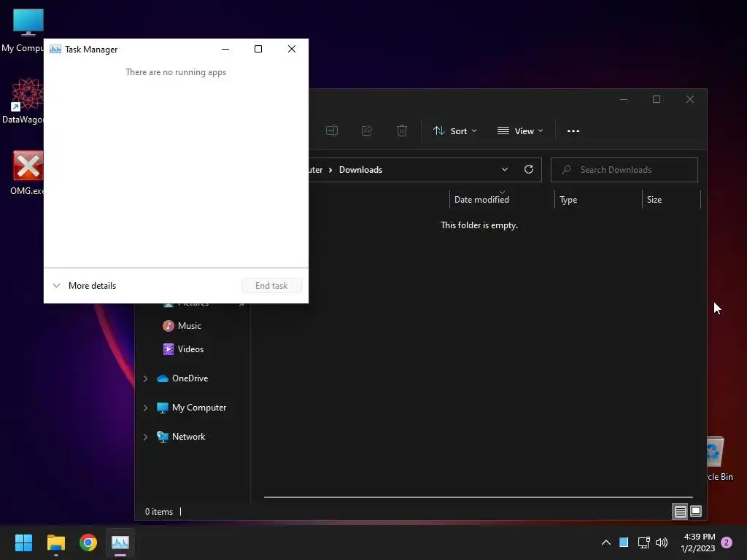Select Network in the navigation pane
747x560 pixels.
(x=188, y=437)
